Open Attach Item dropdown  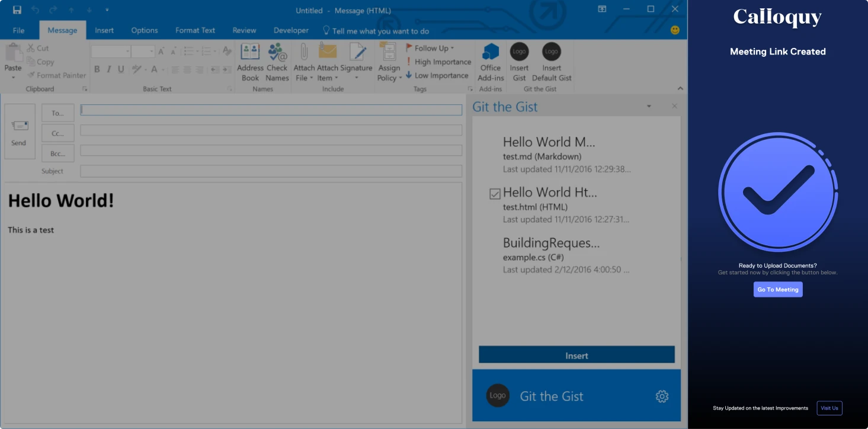327,62
